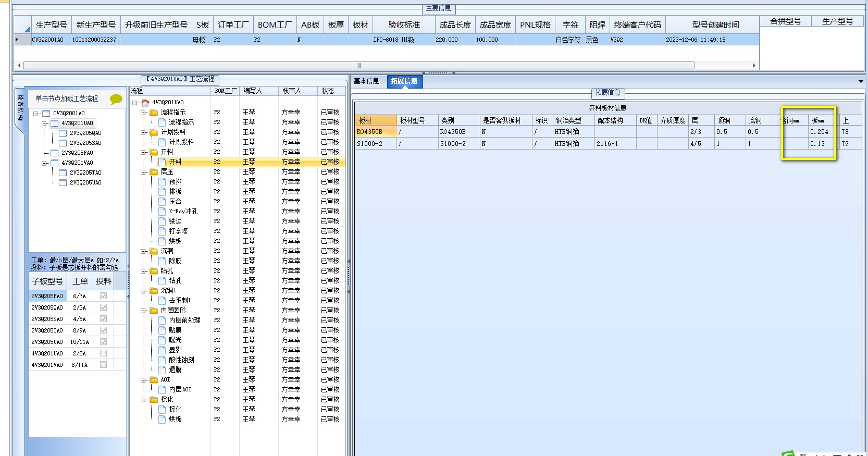Click the document icon next to 贴膜
868x456 pixels.
click(162, 330)
